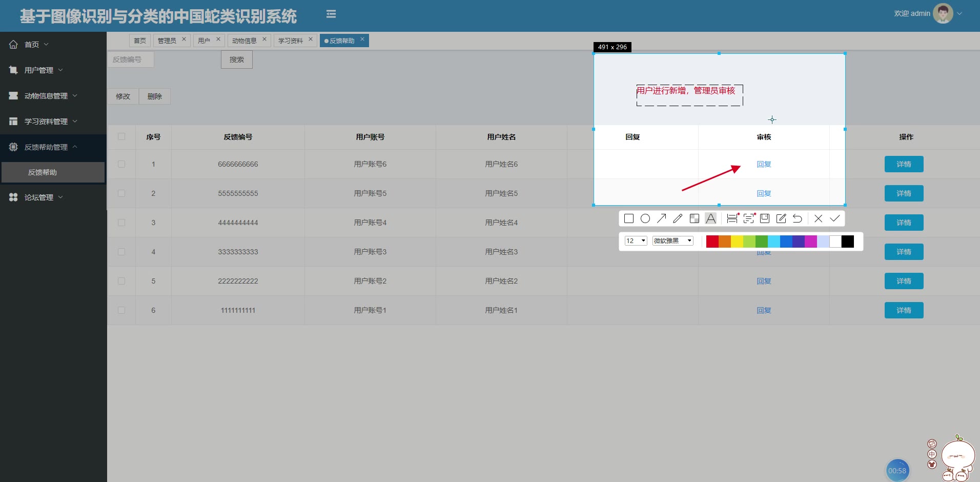Select the rectangle annotation tool

tap(629, 218)
